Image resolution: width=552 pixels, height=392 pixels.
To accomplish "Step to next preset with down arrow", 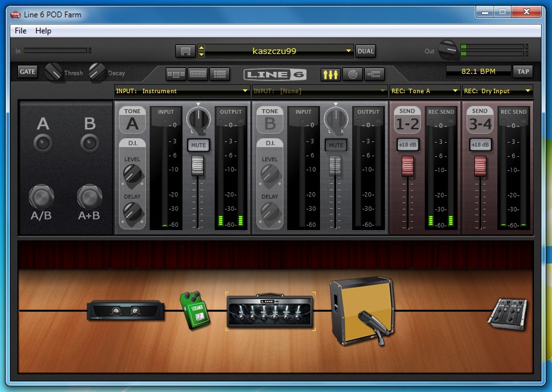I will click(x=201, y=55).
